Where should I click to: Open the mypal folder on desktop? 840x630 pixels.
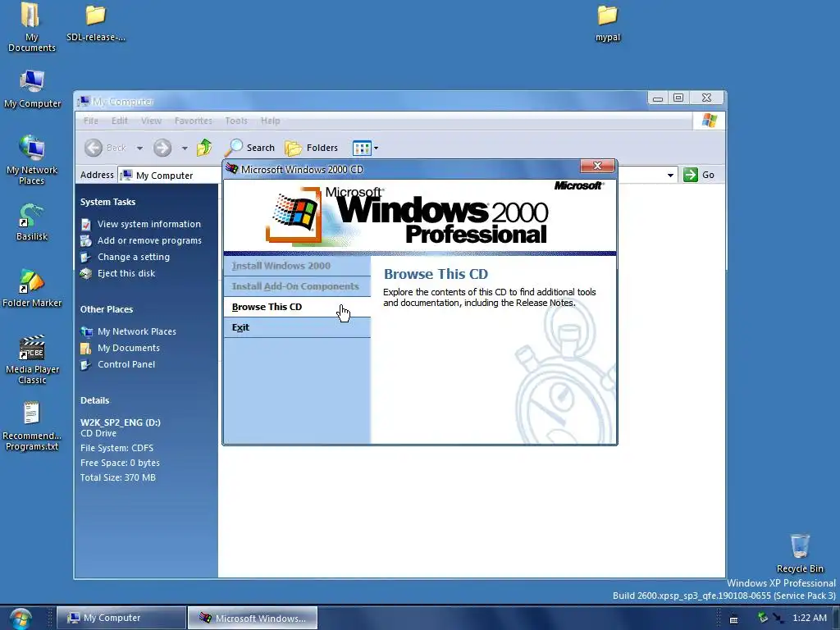pos(608,22)
